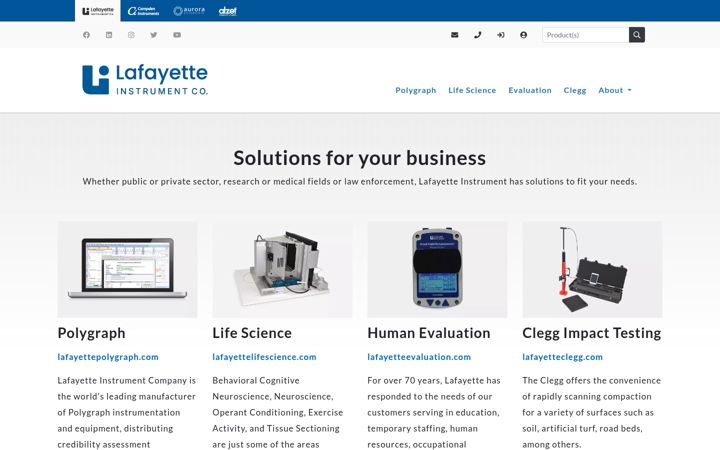Click the Life Science card heading
This screenshot has width=720, height=450.
(252, 333)
